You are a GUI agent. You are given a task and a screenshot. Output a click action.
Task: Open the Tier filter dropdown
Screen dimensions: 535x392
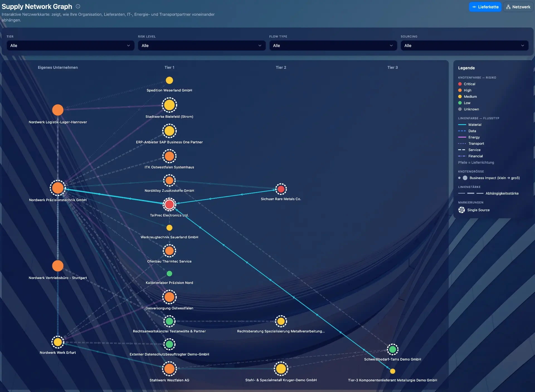pos(70,46)
